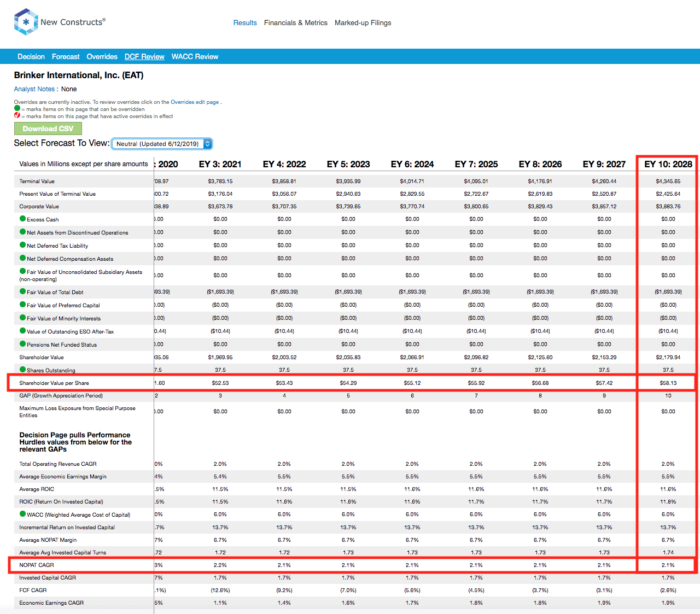Viewport: 700px width, 614px height.
Task: Go to the Forecast page
Action: (66, 57)
